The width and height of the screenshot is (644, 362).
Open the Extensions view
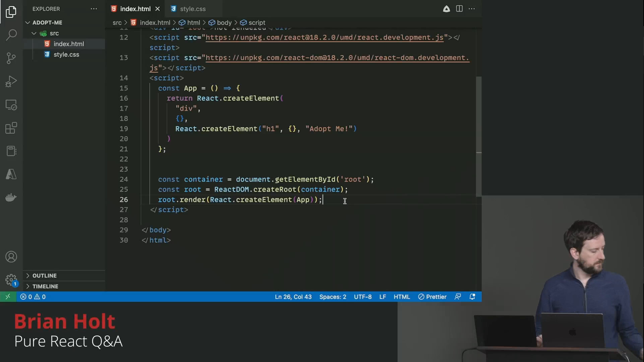tap(11, 128)
